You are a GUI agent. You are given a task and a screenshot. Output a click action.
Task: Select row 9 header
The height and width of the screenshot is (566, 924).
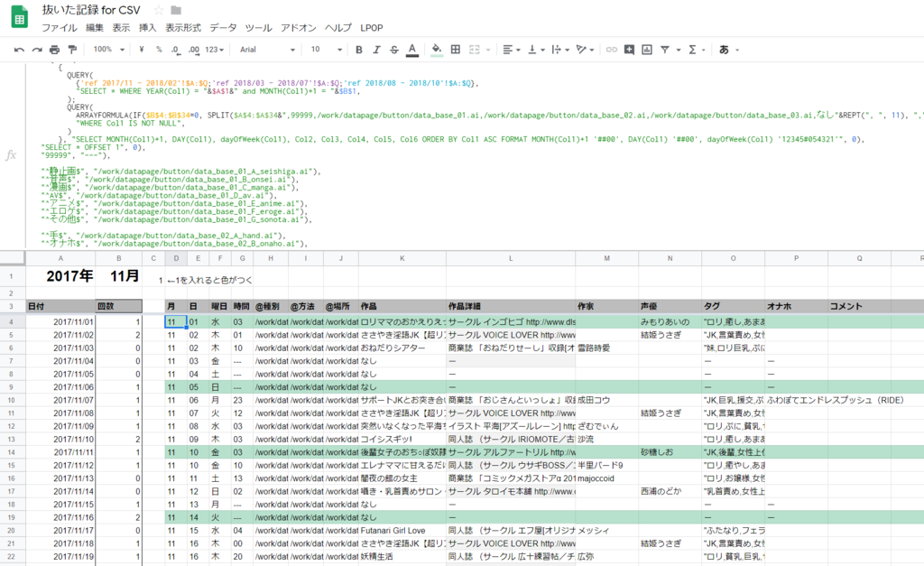pos(12,387)
